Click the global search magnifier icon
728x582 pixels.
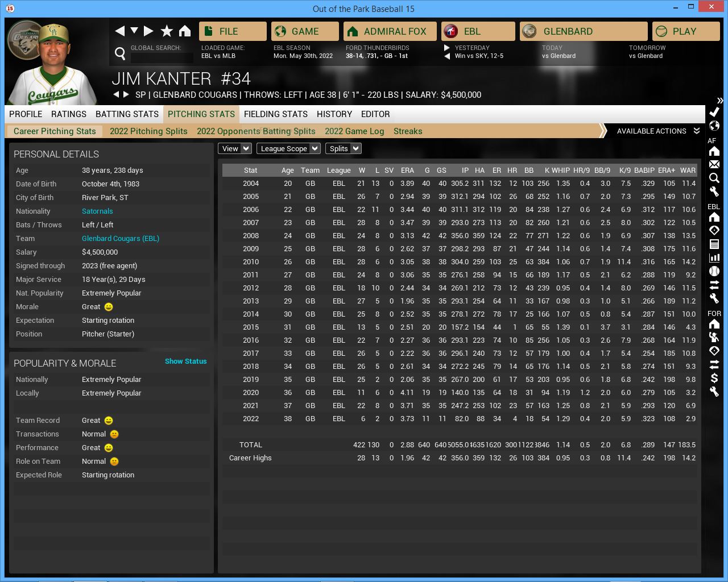pyautogui.click(x=120, y=53)
